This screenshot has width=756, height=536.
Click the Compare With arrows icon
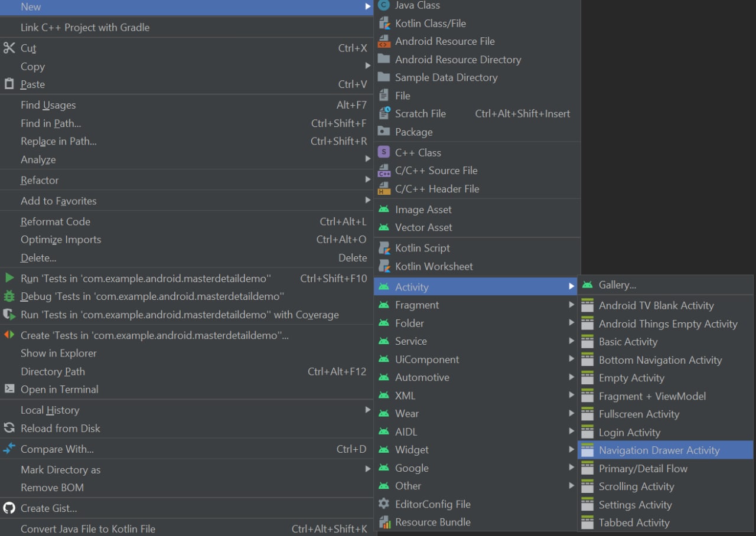click(x=9, y=449)
